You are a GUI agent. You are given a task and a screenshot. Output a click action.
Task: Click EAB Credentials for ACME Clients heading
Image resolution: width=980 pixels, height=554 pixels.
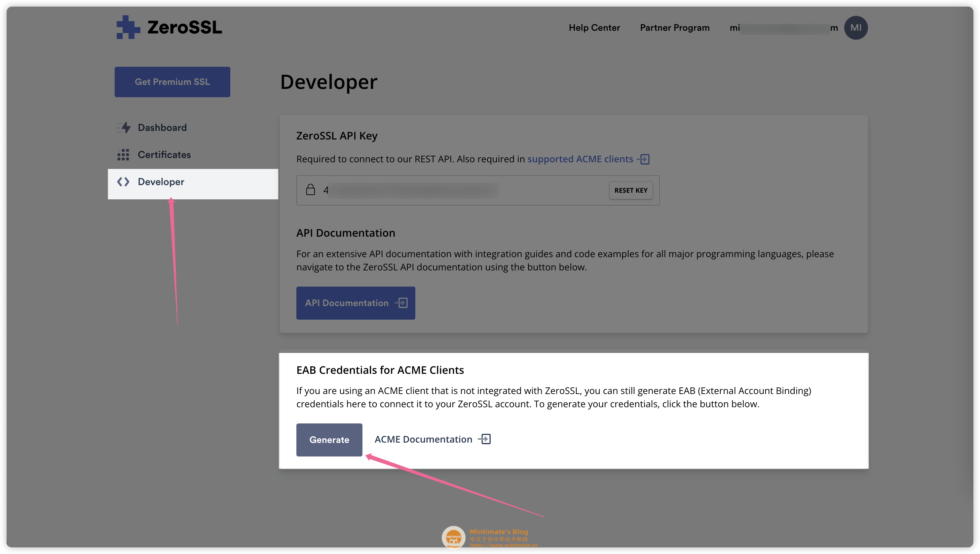380,370
